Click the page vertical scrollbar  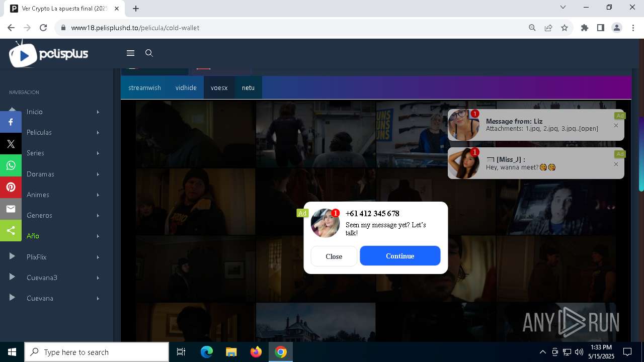pos(641,153)
